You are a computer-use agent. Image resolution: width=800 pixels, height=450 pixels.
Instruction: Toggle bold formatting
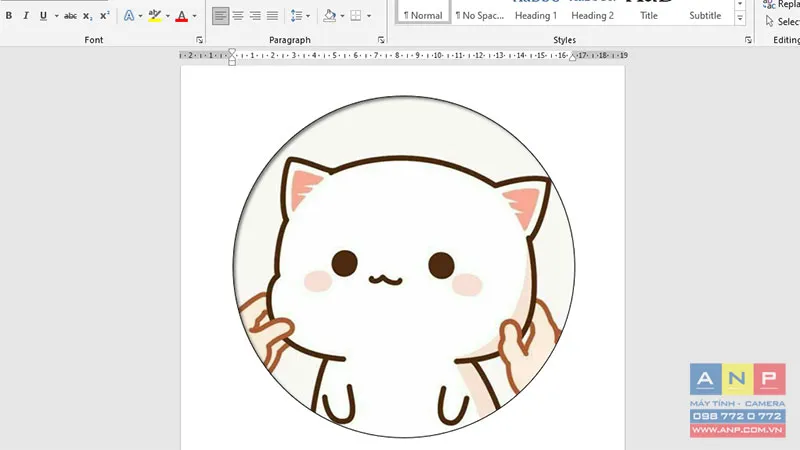(x=9, y=16)
